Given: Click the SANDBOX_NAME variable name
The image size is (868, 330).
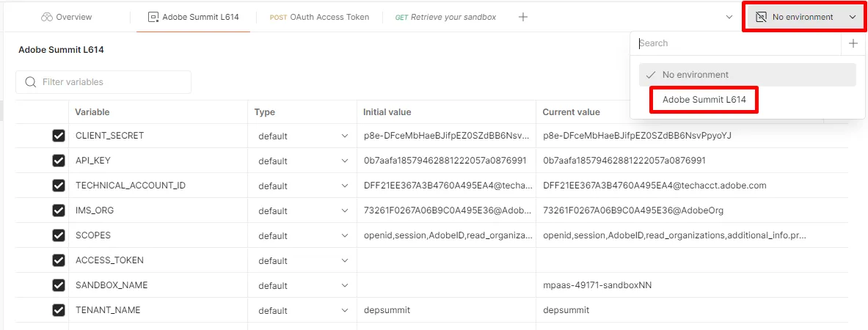Looking at the screenshot, I should pyautogui.click(x=112, y=285).
